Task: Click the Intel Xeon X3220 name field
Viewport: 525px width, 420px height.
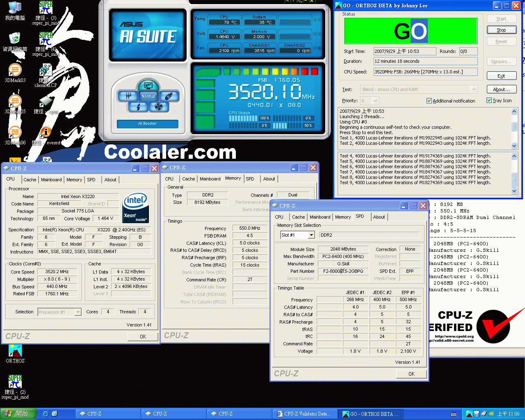Action: [78, 196]
